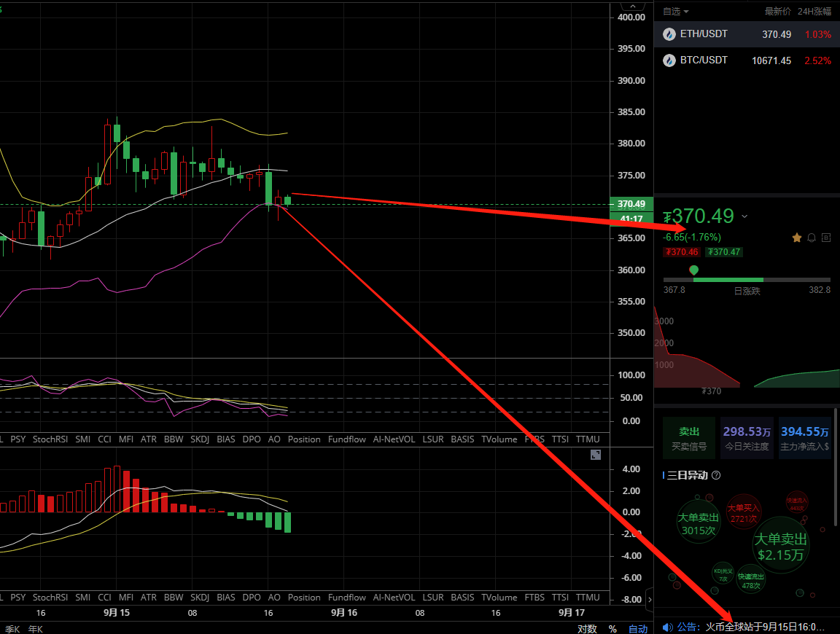
Task: Click the 9月 16 date on time axis
Action: click(x=344, y=613)
